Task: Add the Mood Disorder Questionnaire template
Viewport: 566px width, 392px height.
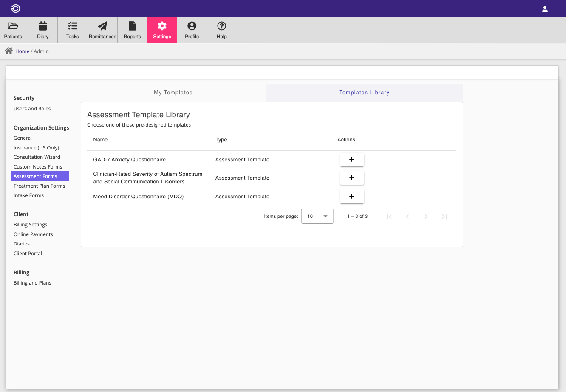Action: coord(352,197)
